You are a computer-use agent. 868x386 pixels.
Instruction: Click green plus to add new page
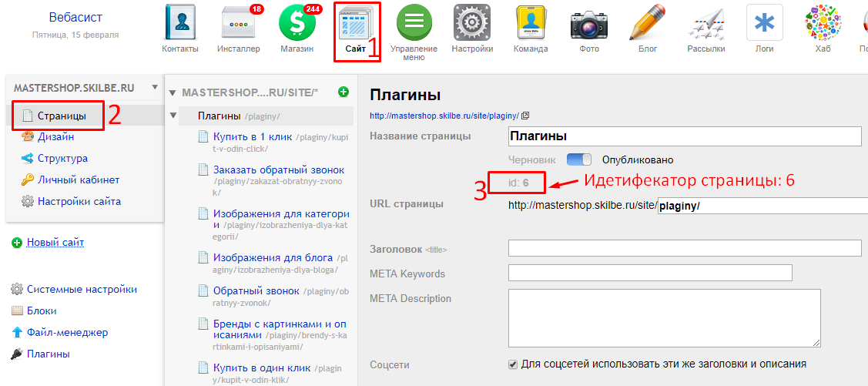(x=344, y=92)
